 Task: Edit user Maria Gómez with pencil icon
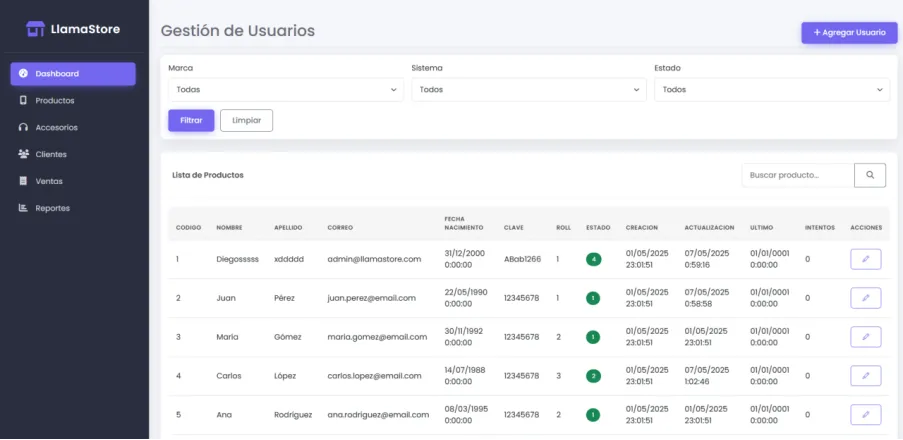click(x=866, y=337)
